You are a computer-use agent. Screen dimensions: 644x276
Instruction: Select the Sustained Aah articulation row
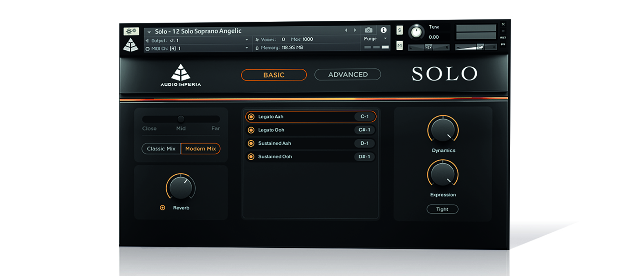311,143
